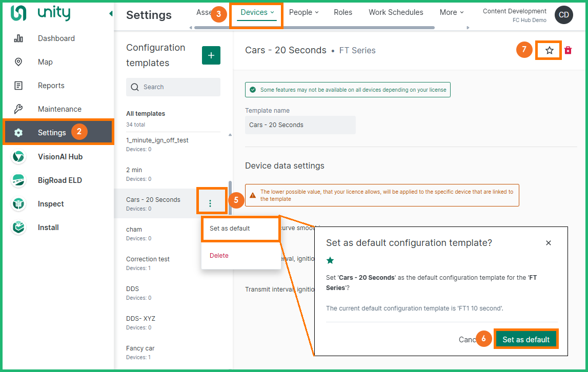
Task: Click the green add template plus button
Action: [x=211, y=55]
